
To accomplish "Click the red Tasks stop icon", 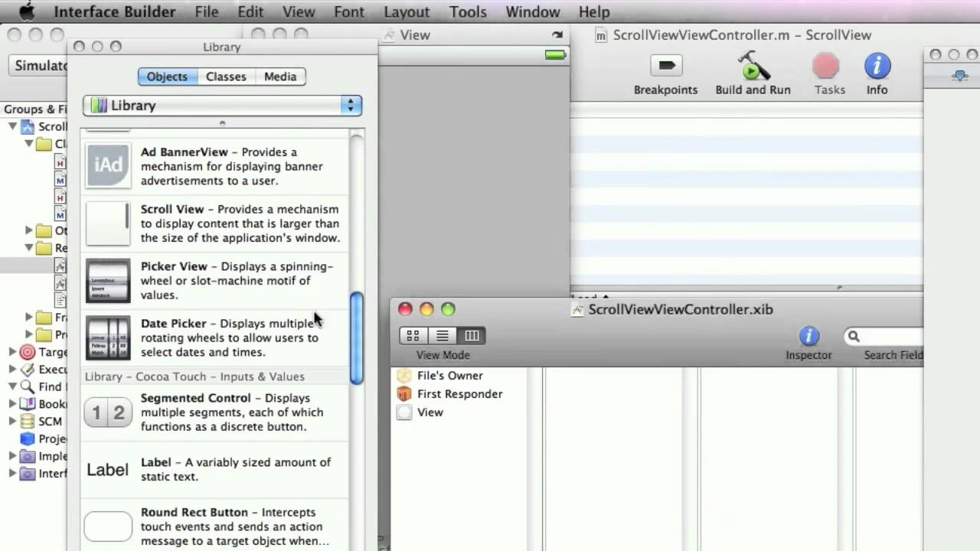I will tap(826, 66).
